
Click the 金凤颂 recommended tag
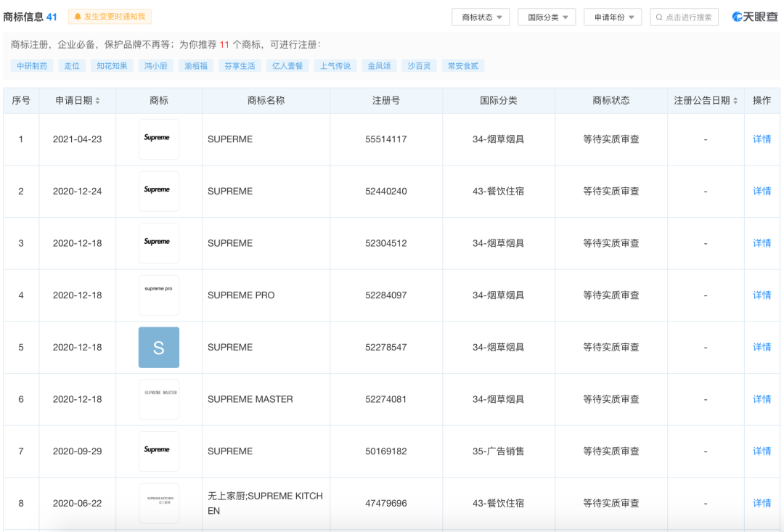[379, 66]
